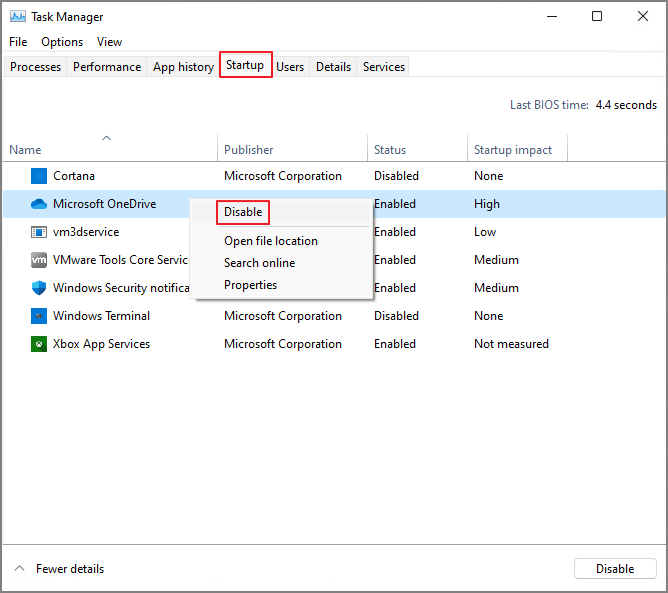Image resolution: width=668 pixels, height=593 pixels.
Task: Click the Xbox App Services icon
Action: click(x=39, y=344)
